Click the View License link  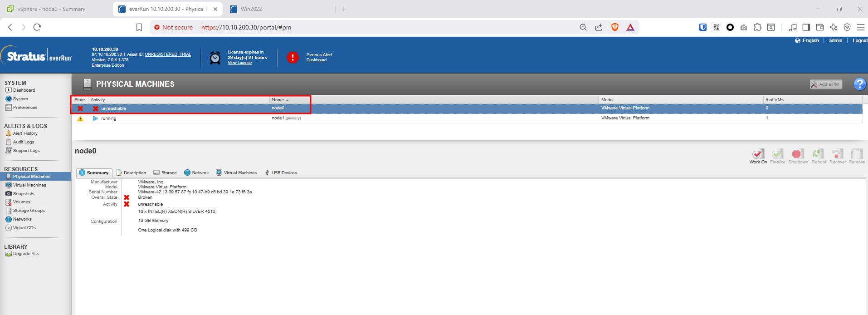click(x=239, y=63)
